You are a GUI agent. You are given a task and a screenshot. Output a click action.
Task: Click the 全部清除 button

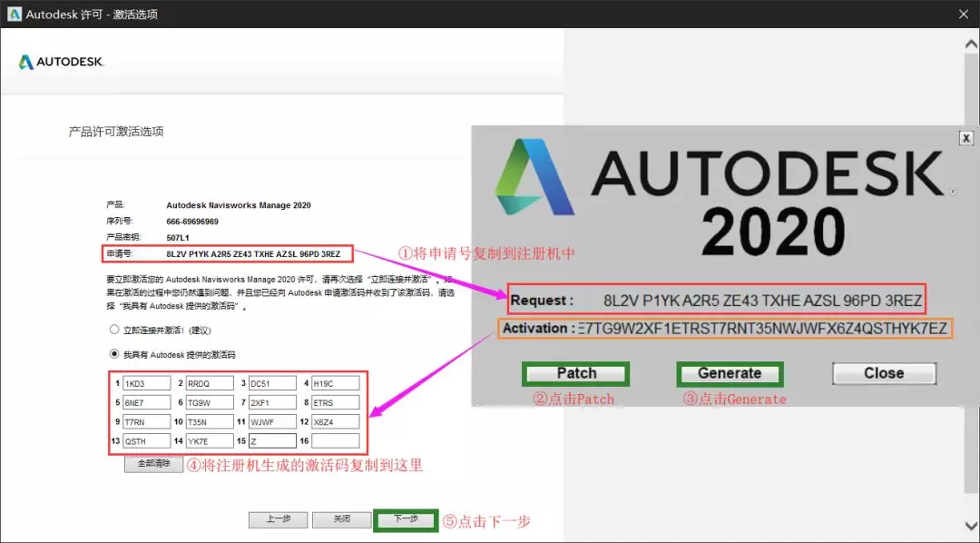153,464
